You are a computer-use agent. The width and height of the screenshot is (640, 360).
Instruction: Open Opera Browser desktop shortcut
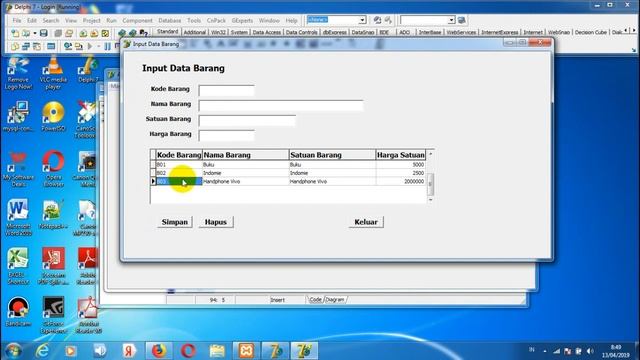[53, 169]
